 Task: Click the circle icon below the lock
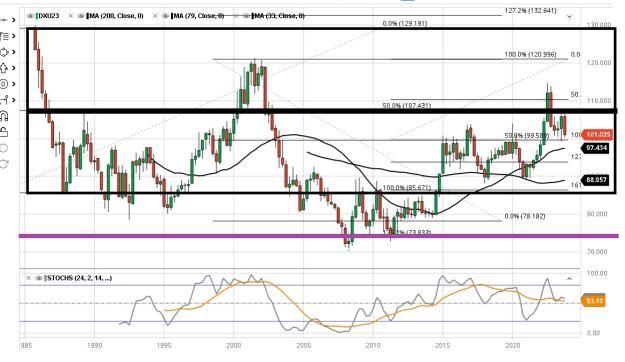point(4,148)
